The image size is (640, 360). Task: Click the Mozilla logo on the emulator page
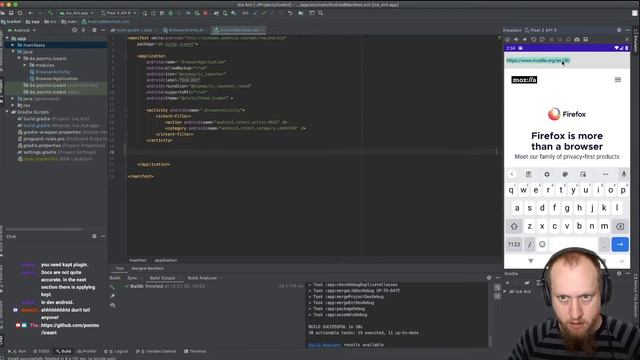point(524,80)
